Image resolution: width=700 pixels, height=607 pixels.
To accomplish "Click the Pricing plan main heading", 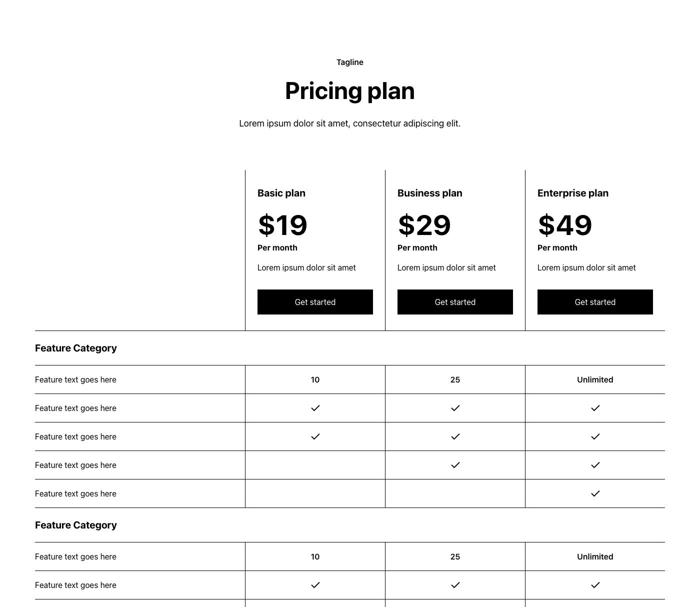I will tap(350, 91).
